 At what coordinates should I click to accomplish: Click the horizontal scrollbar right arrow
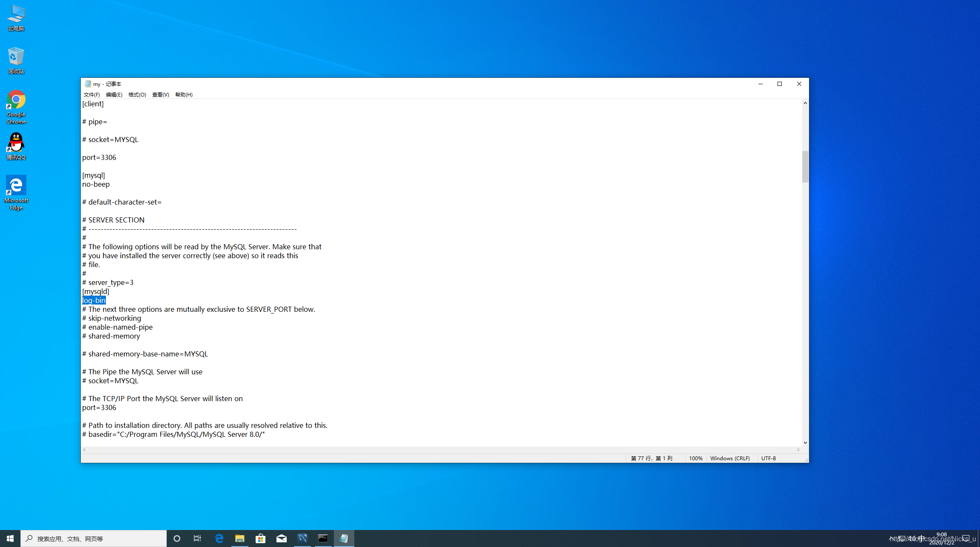[798, 450]
